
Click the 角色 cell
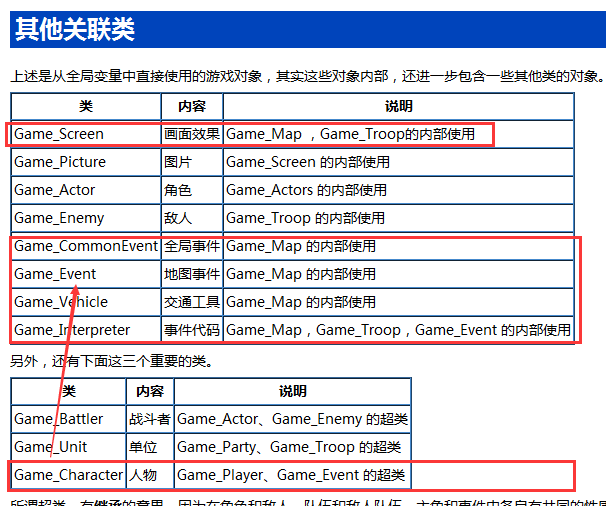[x=192, y=190]
